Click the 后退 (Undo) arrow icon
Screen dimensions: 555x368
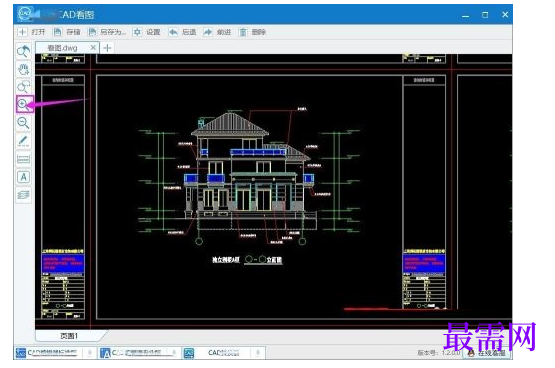173,32
